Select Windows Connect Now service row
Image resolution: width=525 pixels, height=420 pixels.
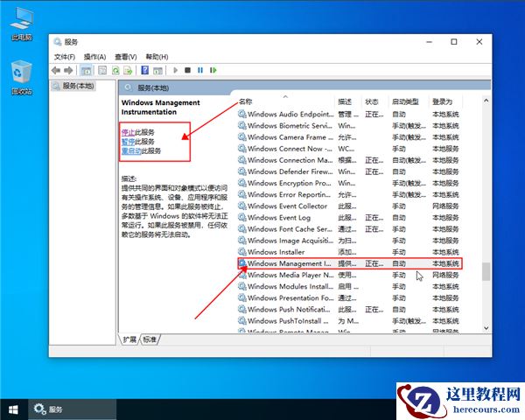[x=349, y=149]
